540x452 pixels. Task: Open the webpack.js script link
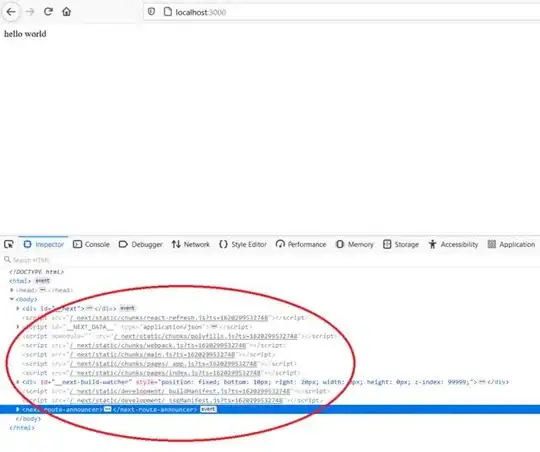pyautogui.click(x=158, y=345)
